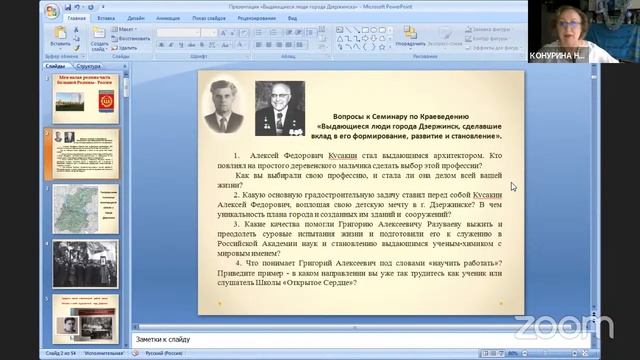The image size is (640, 360).
Task: Click Удалить slide button
Action: click(125, 48)
